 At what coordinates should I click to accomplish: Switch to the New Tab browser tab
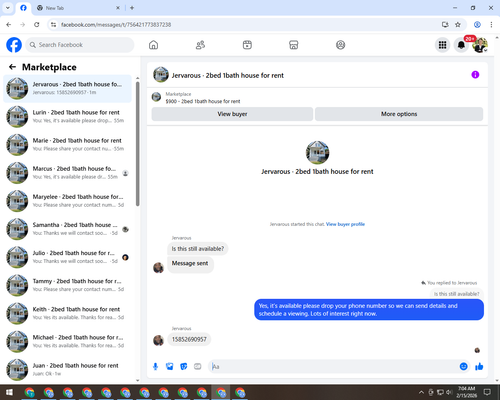click(78, 8)
